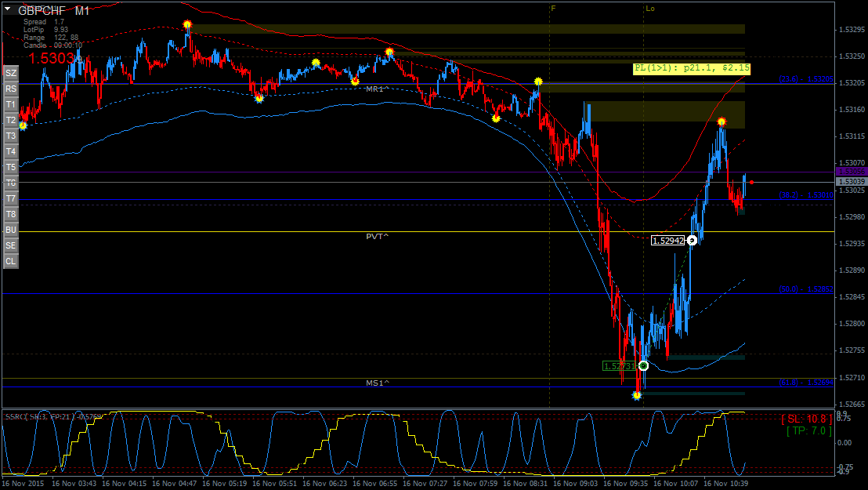Click the 16 Nov 10:39 time label
This screenshot has height=490, width=868.
point(726,484)
